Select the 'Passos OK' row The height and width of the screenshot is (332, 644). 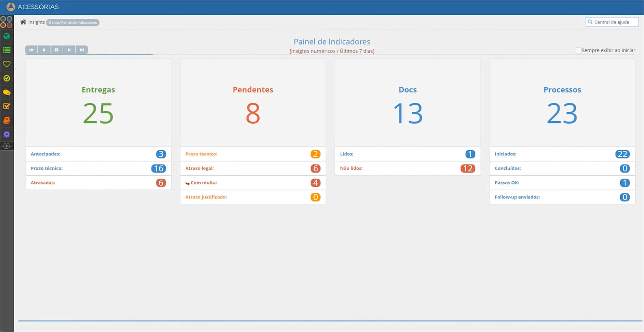(x=562, y=183)
